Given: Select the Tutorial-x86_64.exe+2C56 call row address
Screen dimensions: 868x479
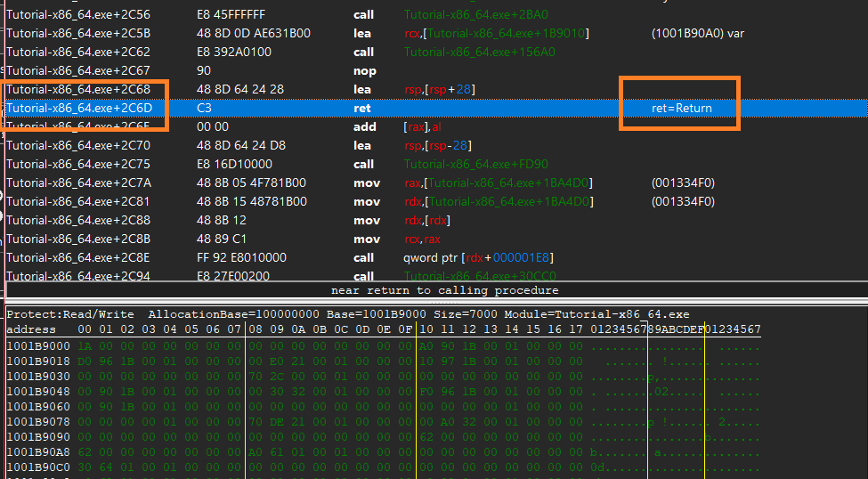Looking at the screenshot, I should pyautogui.click(x=78, y=14).
